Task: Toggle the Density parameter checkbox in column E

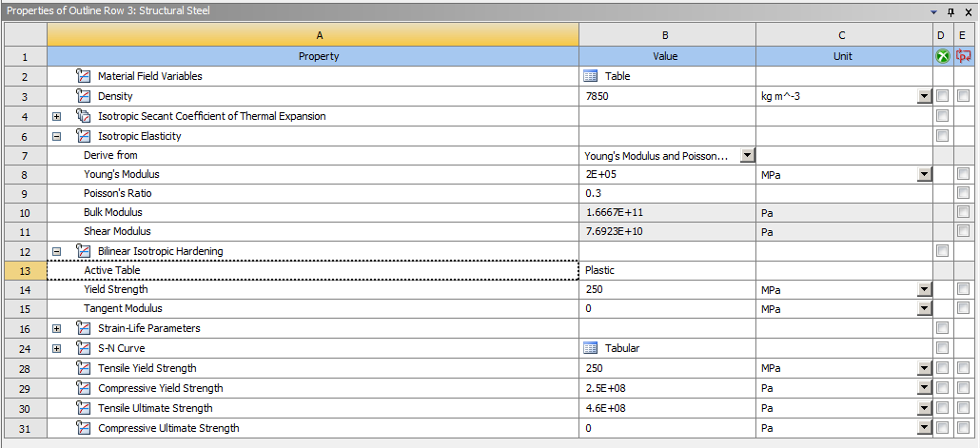Action: pos(963,96)
